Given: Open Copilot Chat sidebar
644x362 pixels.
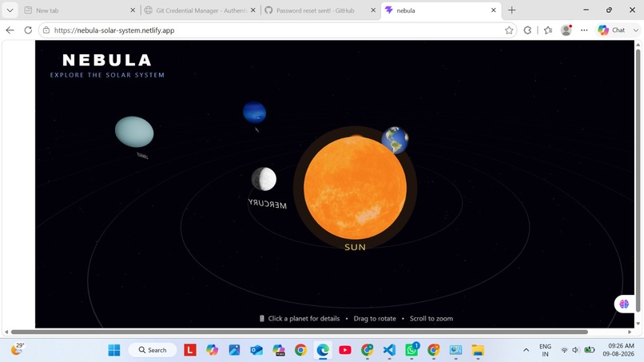Looking at the screenshot, I should tap(611, 30).
